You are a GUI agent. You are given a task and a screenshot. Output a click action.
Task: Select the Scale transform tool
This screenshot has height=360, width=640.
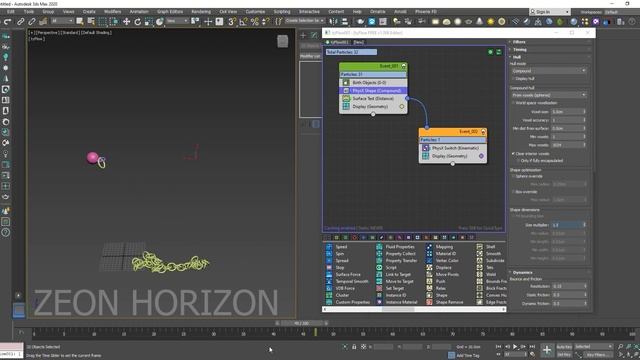tap(149, 22)
